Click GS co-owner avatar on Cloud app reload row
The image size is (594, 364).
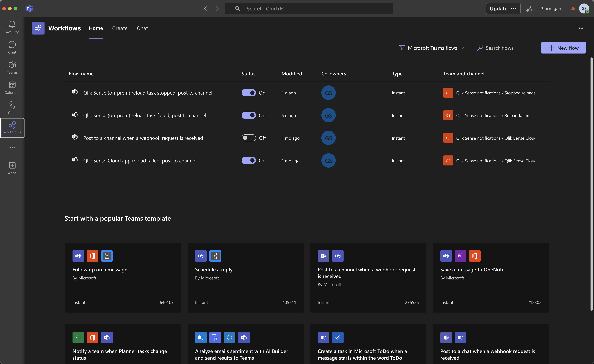point(328,161)
